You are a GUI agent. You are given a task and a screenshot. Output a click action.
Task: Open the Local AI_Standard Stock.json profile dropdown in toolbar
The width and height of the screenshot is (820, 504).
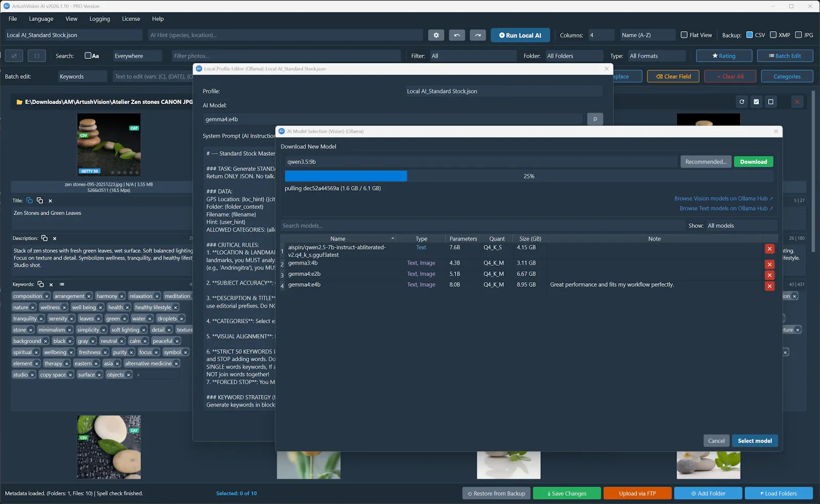coord(73,35)
